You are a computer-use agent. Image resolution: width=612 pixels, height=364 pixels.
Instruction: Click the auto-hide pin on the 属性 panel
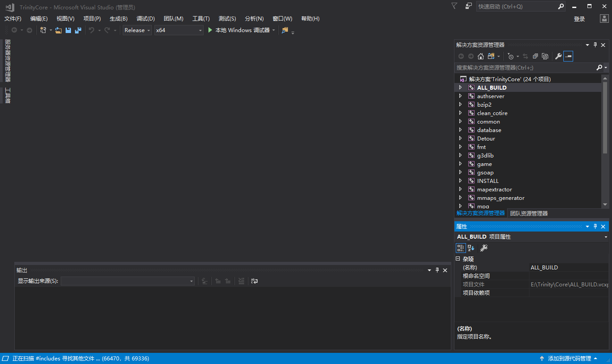tap(595, 227)
